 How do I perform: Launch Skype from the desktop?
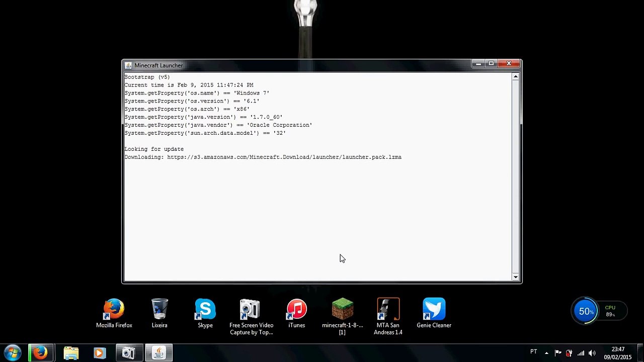tap(205, 313)
